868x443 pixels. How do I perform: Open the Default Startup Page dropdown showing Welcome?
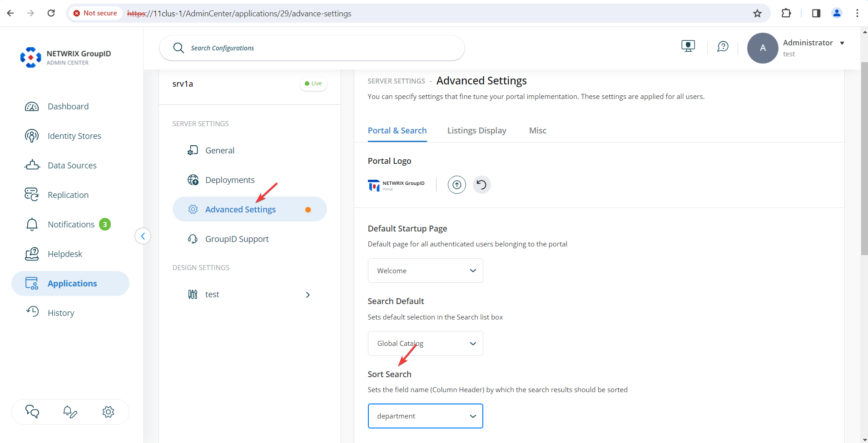(425, 271)
